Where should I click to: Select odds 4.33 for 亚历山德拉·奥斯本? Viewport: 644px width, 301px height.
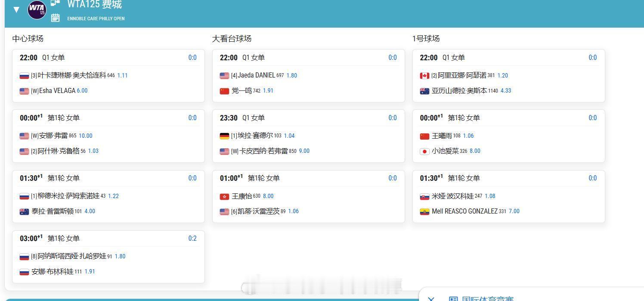pos(506,91)
